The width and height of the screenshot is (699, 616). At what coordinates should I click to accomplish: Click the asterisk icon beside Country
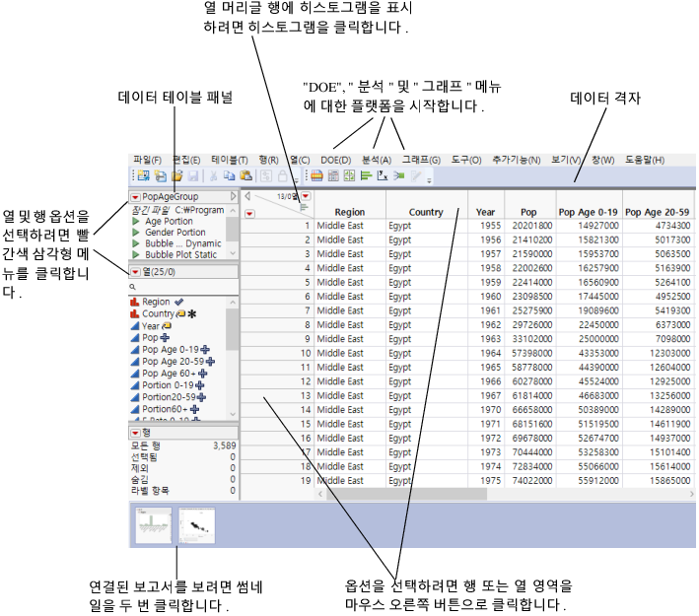pyautogui.click(x=191, y=314)
